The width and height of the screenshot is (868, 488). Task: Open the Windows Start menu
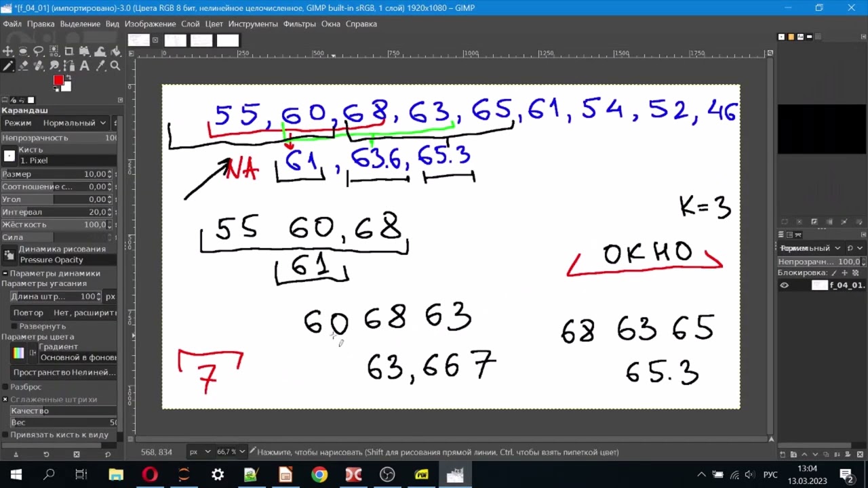tap(16, 474)
